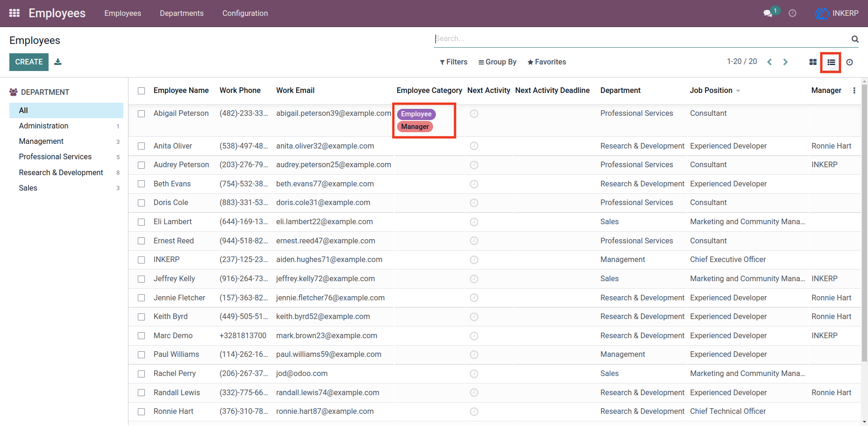868x426 pixels.
Task: Open the Employees menu item
Action: [123, 13]
